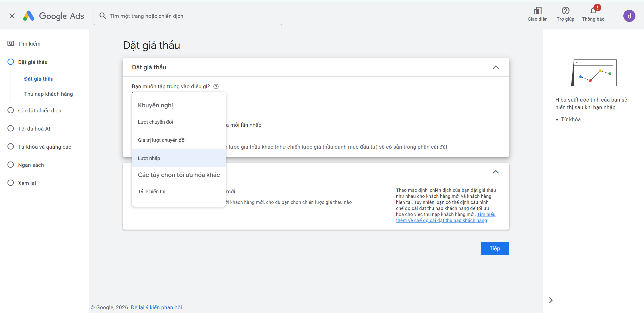Click the help icon beside the focus question
This screenshot has height=313, width=644.
coord(216,86)
